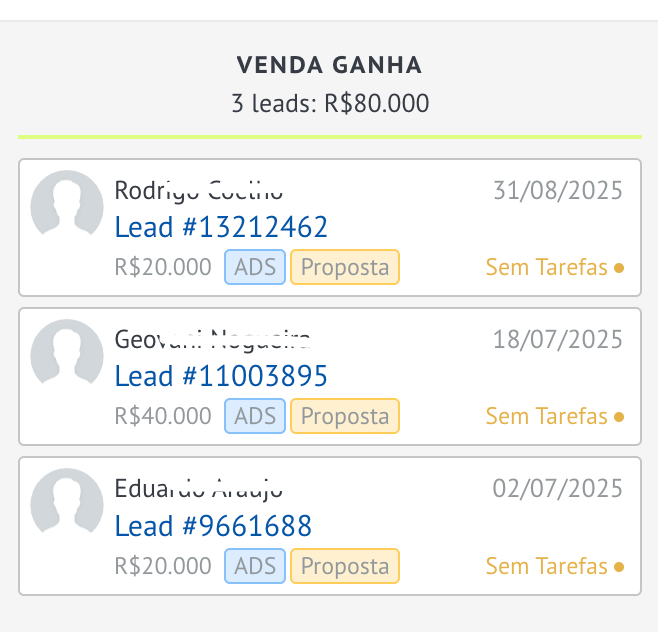Click the VENDA GANHA column header

point(329,66)
